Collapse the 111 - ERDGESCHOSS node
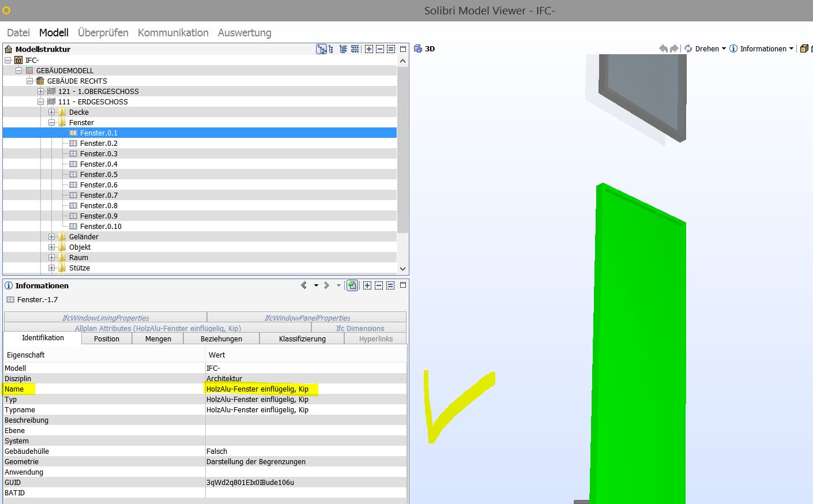 pyautogui.click(x=41, y=102)
